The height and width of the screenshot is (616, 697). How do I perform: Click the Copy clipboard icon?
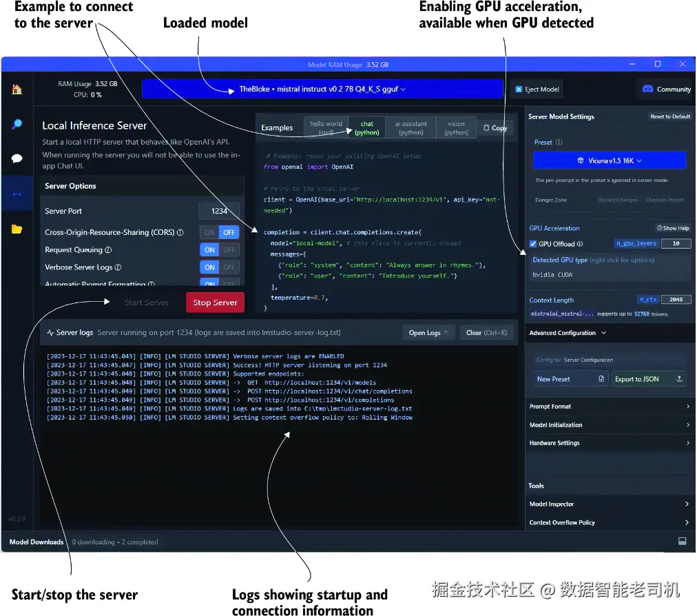tap(486, 127)
